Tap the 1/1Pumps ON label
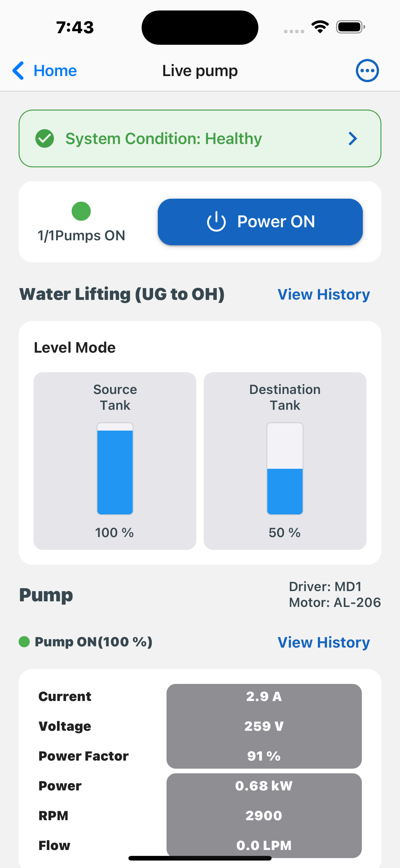400x868 pixels. pos(81,236)
